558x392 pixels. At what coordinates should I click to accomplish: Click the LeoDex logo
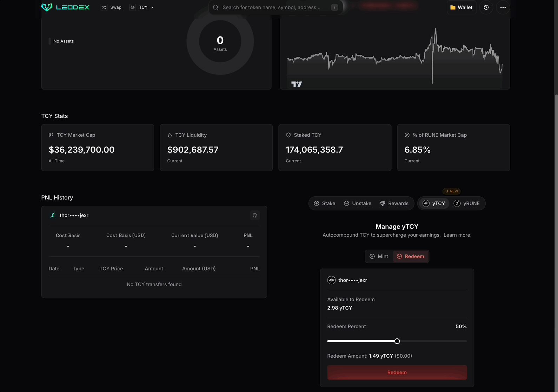coord(66,7)
